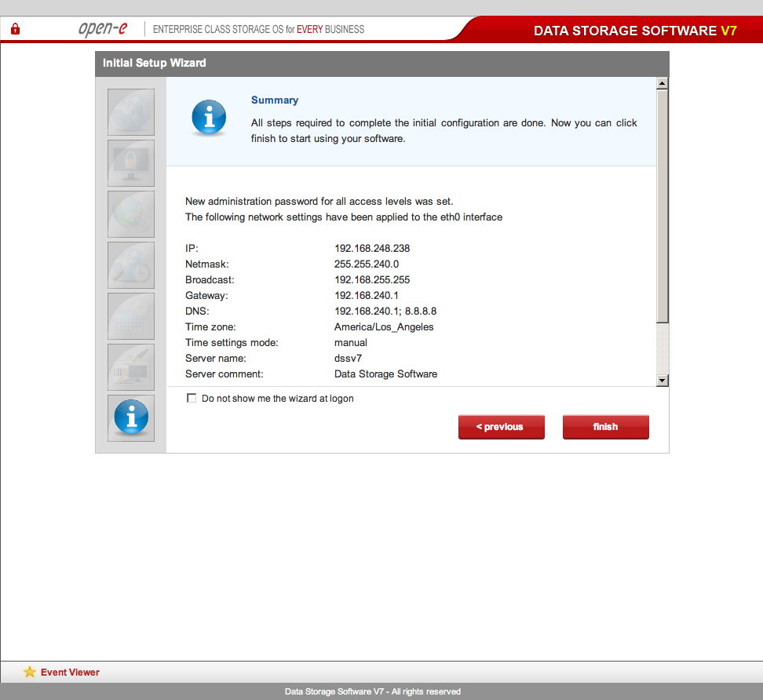
Task: Click the open-e logo
Action: coord(103,29)
